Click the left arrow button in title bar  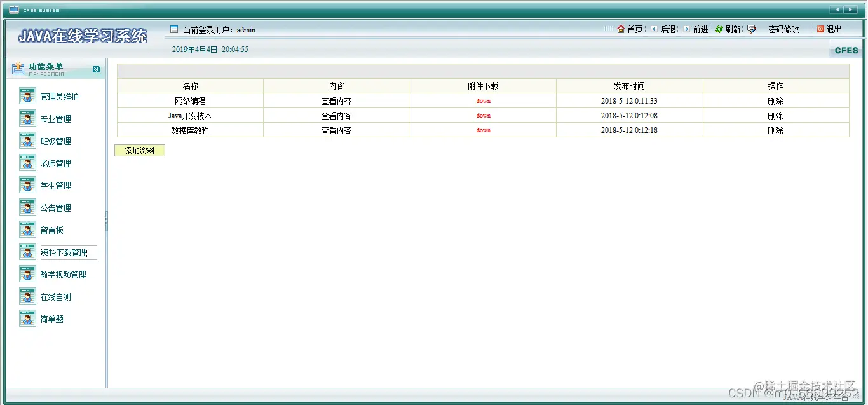coord(836,10)
